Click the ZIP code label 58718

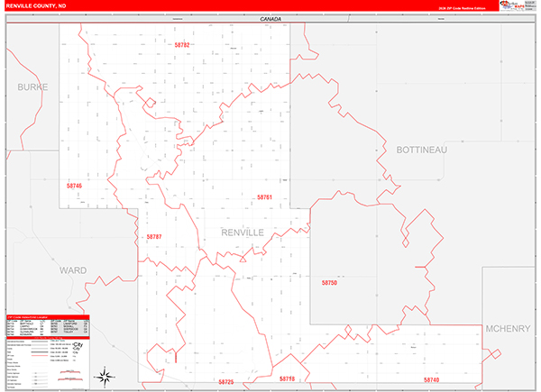[x=287, y=378]
